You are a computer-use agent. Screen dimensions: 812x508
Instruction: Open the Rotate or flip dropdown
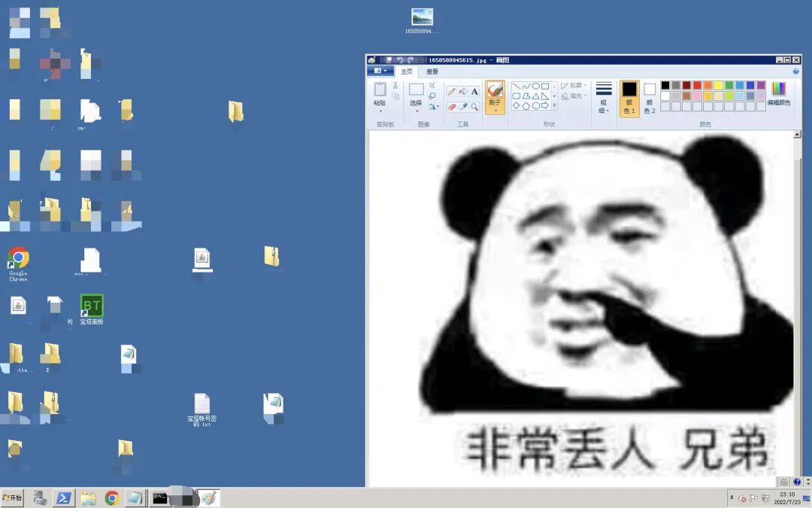point(434,107)
